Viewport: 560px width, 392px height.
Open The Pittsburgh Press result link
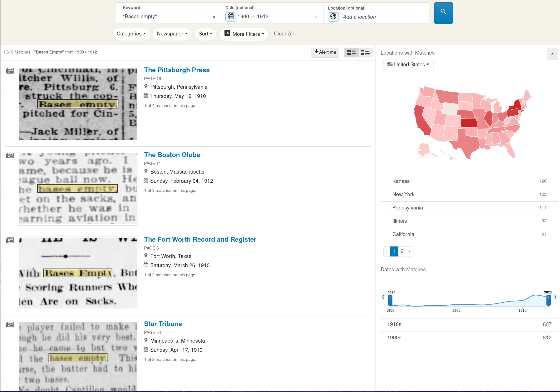(177, 70)
